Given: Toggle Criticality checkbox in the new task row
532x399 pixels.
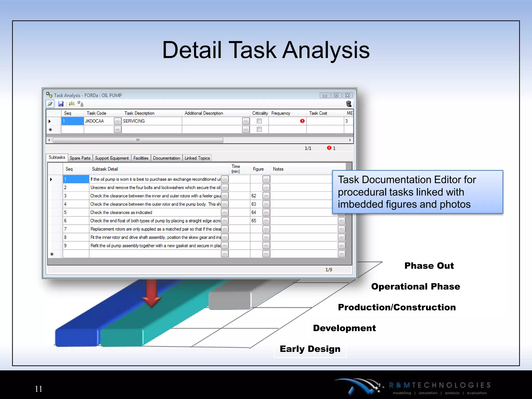Looking at the screenshot, I should [259, 129].
